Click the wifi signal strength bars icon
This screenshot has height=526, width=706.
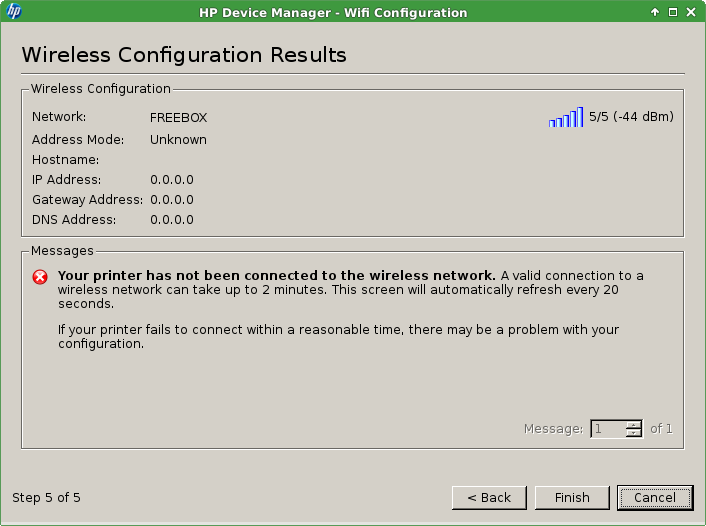coord(566,117)
